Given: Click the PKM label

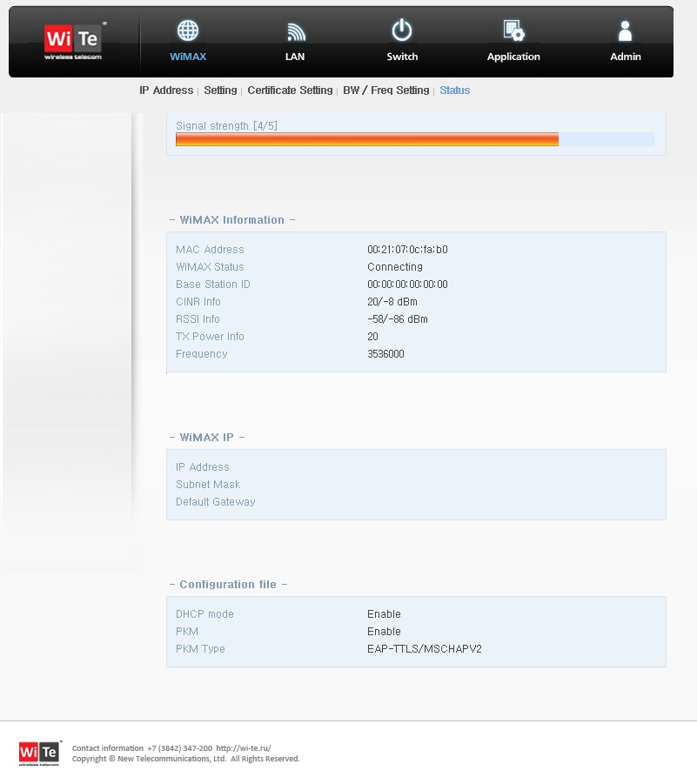Looking at the screenshot, I should coord(187,632).
